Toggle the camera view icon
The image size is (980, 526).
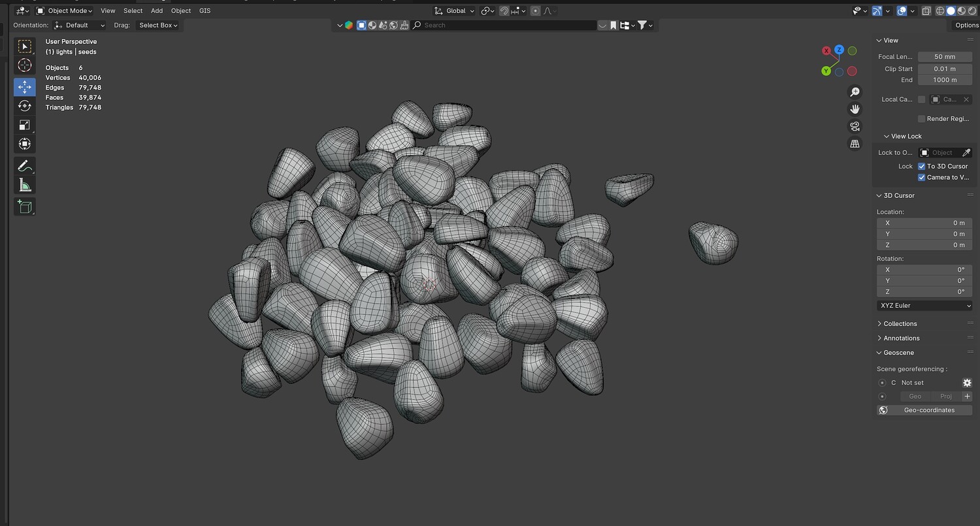(x=855, y=126)
